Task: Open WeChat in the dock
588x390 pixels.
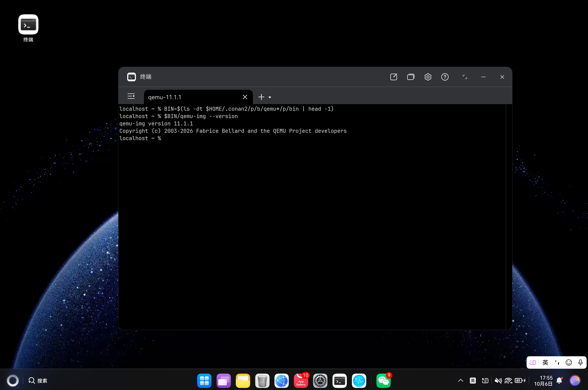Action: click(384, 381)
